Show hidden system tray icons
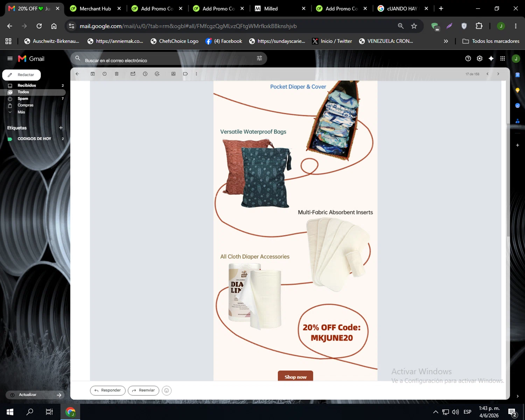Screen dimensions: 525x420 click(x=436, y=412)
